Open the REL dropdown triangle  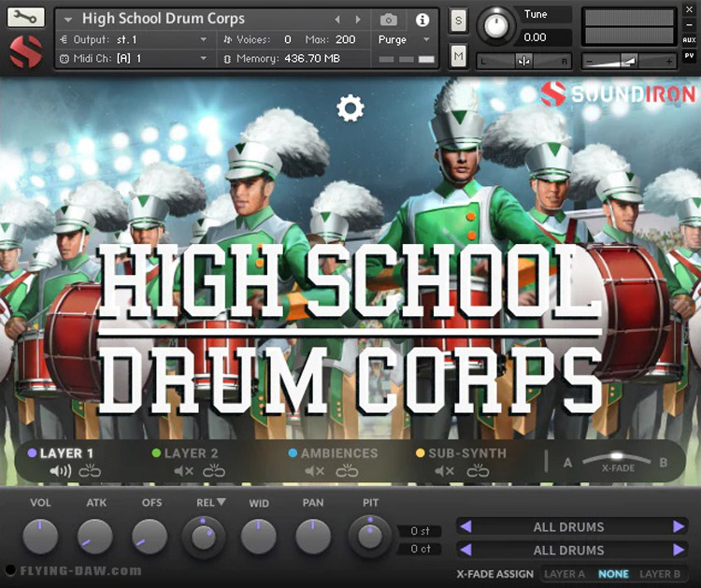point(221,502)
